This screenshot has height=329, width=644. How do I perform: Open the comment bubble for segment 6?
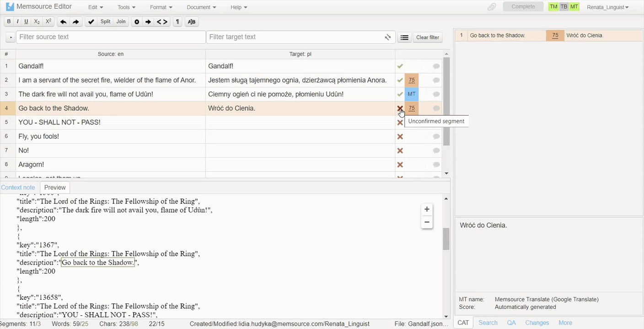(436, 137)
